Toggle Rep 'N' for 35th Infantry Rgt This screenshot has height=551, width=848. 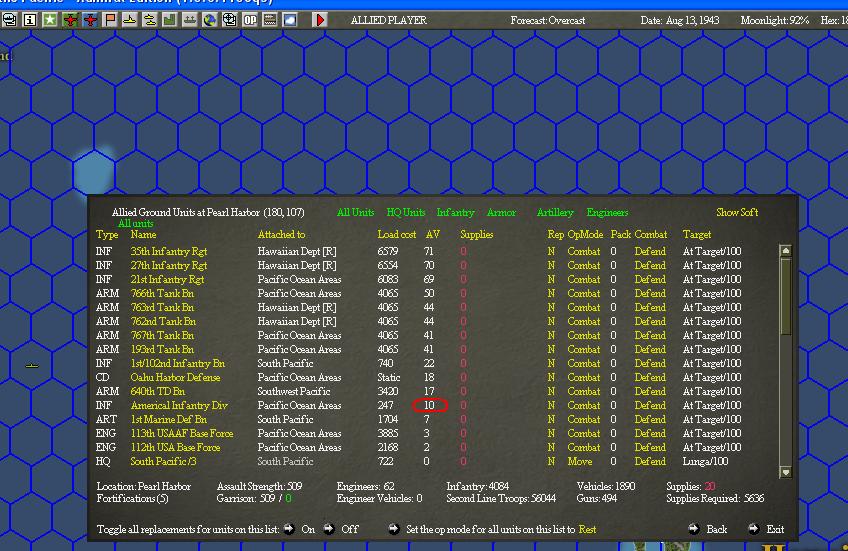pos(551,251)
